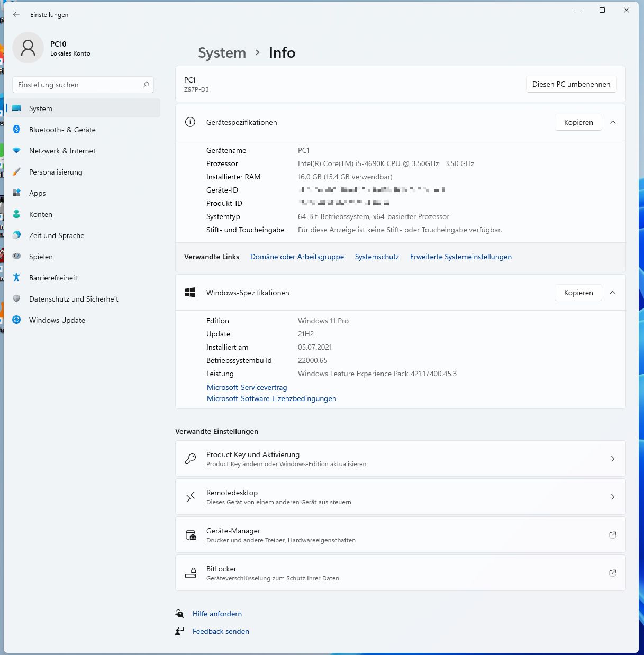Open external link icon for BitLocker
644x655 pixels.
[613, 573]
